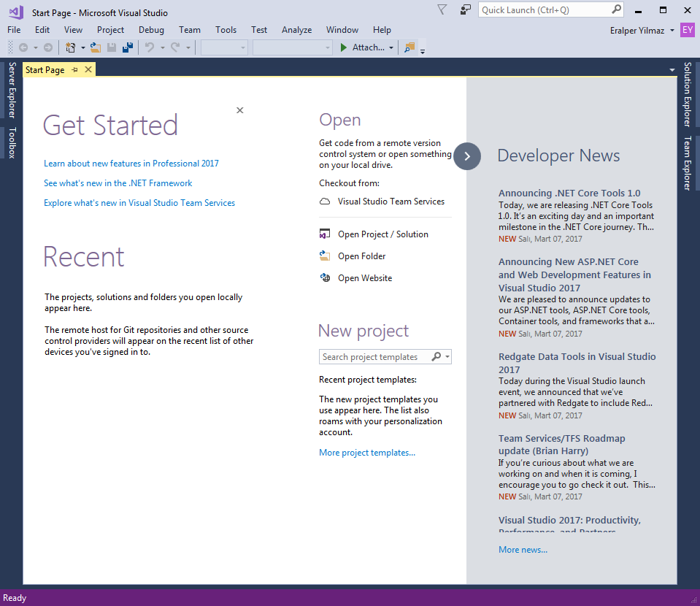Click the Navigate Forward toolbar icon
The width and height of the screenshot is (700, 606).
tap(47, 47)
